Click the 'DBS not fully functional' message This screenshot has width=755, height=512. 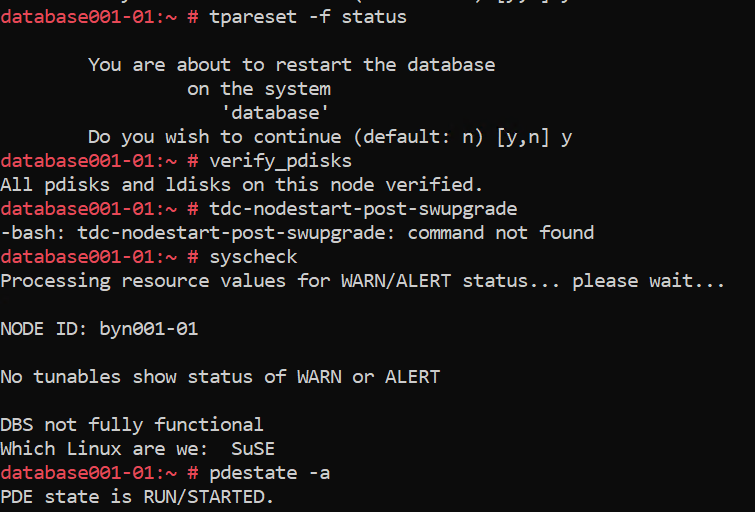(131, 425)
